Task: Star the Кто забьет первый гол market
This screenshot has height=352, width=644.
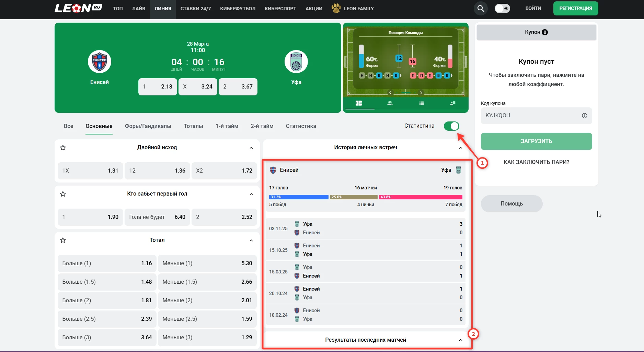Action: tap(63, 194)
